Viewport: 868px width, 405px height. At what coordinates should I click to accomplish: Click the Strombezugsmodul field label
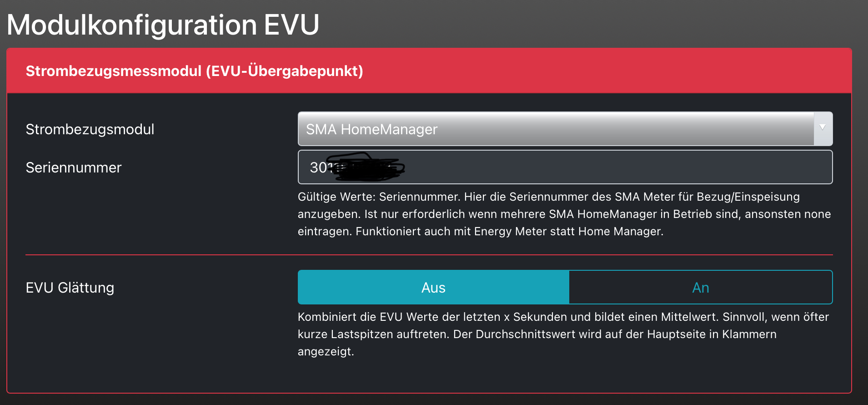90,129
